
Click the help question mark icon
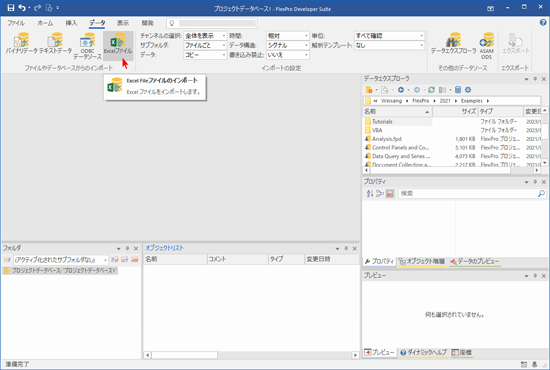[543, 23]
